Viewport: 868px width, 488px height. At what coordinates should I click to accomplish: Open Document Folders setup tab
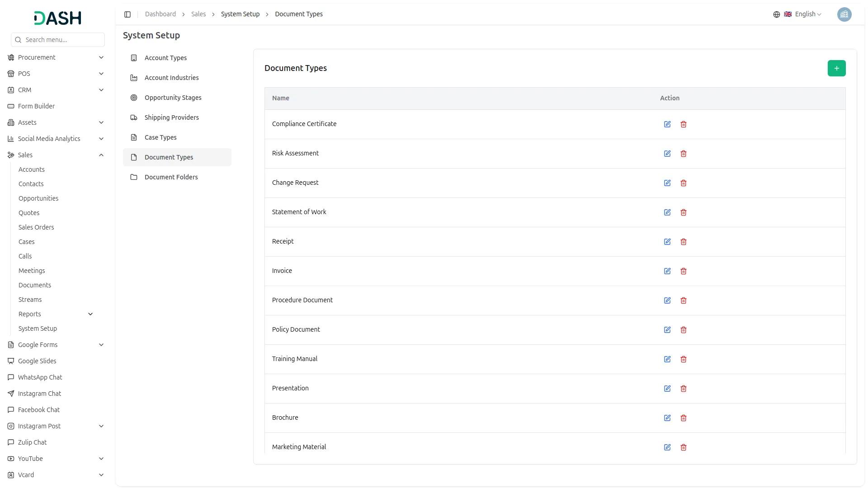[171, 177]
